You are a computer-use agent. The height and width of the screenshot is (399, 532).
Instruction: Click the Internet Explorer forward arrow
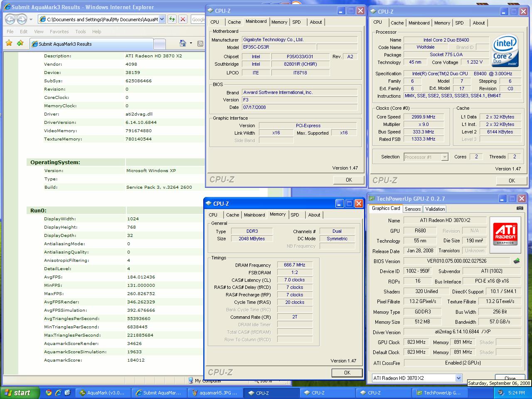(22, 19)
